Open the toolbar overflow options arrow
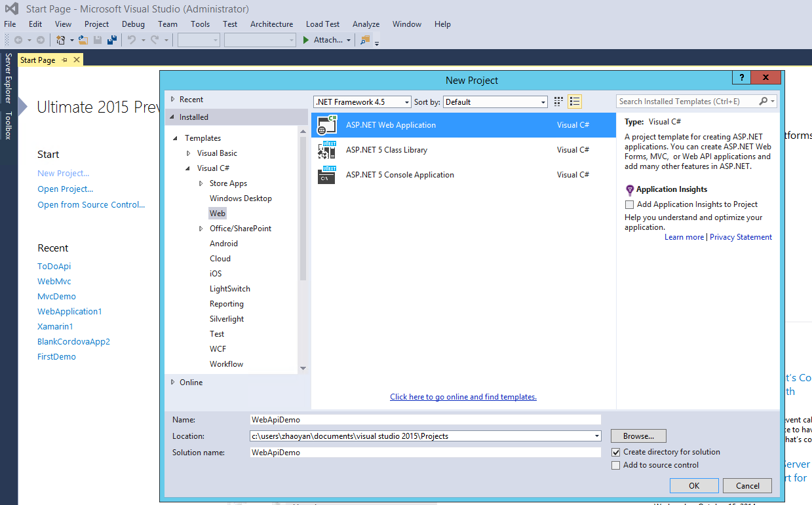 tap(377, 43)
